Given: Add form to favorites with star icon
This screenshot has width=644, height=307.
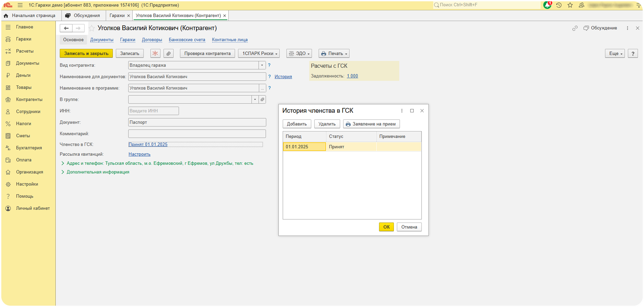Looking at the screenshot, I should click(92, 28).
